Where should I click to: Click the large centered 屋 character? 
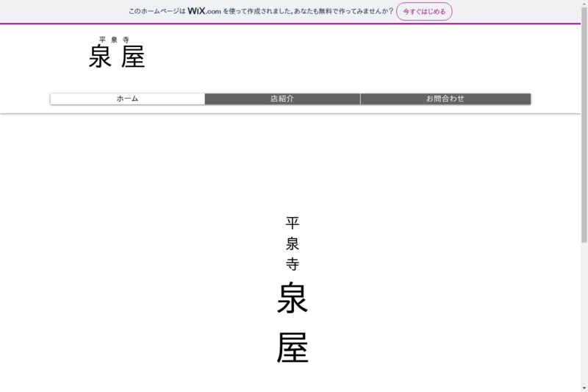(x=293, y=349)
